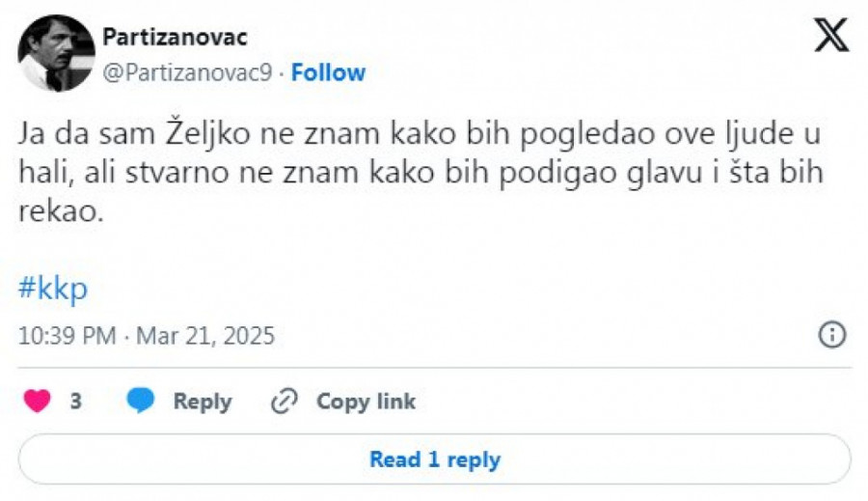Open the #kkp hashtag
This screenshot has width=868, height=501.
(53, 290)
